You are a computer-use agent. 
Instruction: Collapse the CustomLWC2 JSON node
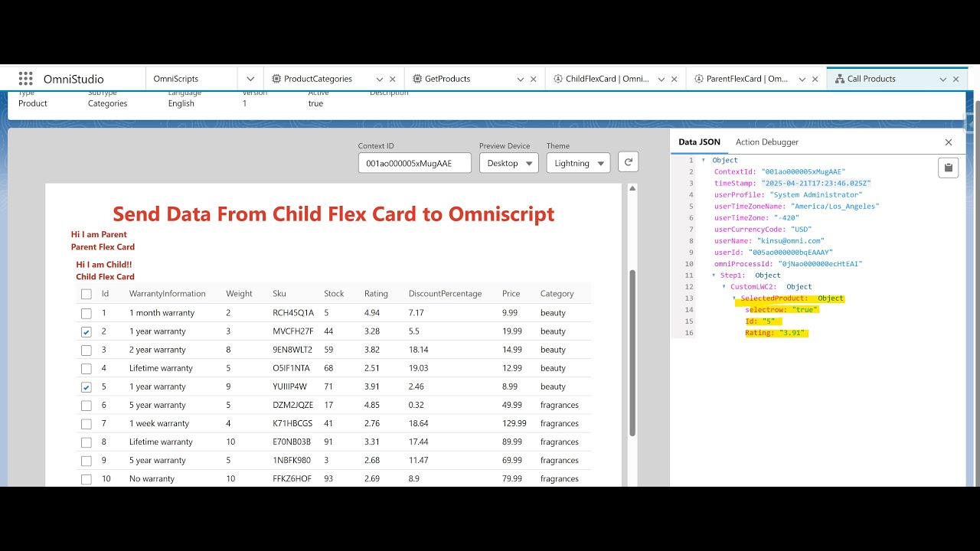click(724, 287)
